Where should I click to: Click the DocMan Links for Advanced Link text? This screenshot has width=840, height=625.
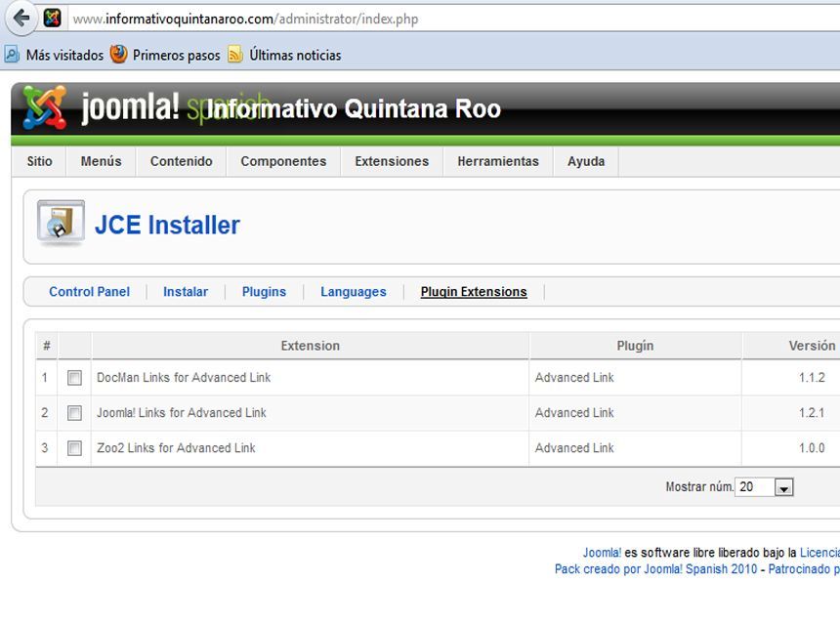coord(184,378)
